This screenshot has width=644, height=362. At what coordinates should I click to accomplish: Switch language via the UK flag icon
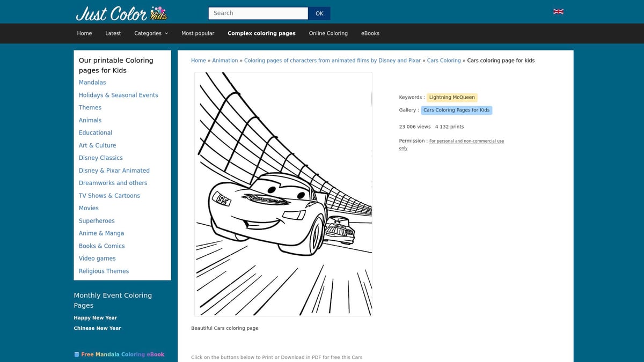(x=558, y=11)
